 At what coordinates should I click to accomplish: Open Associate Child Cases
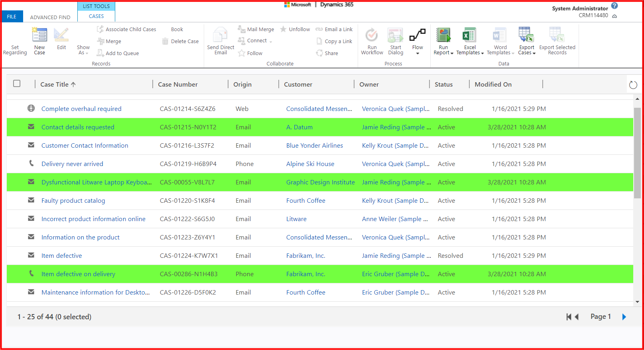coord(126,29)
